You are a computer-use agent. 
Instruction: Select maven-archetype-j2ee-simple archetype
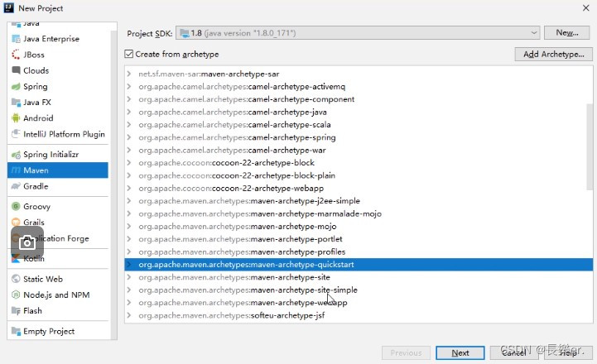click(359, 201)
